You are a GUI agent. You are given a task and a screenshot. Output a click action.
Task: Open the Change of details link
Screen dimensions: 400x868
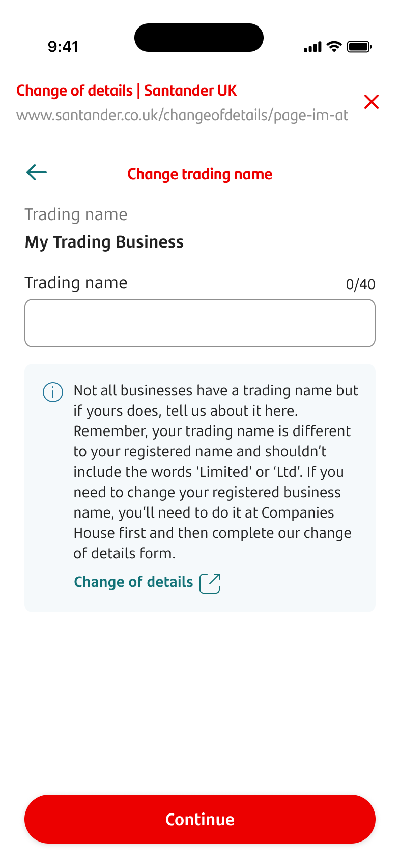pos(133,582)
